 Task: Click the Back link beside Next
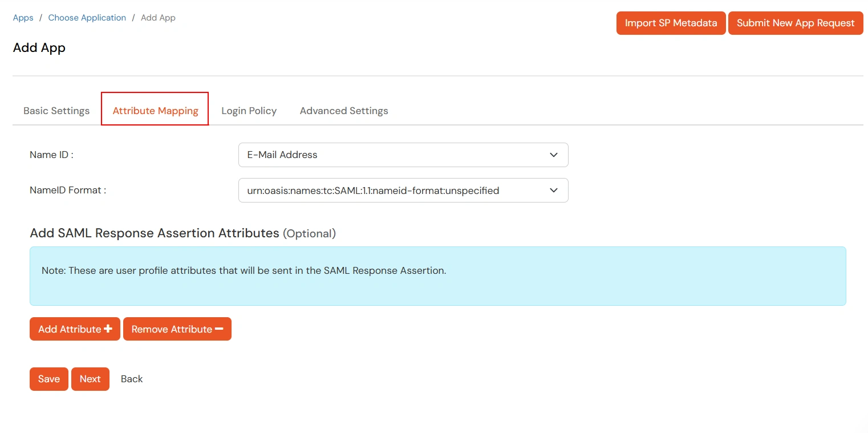pos(131,378)
